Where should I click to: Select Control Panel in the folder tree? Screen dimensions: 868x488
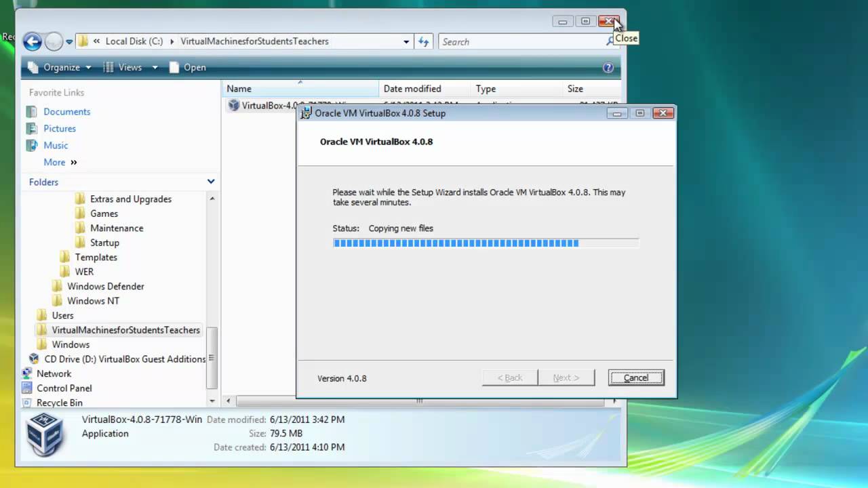coord(64,388)
